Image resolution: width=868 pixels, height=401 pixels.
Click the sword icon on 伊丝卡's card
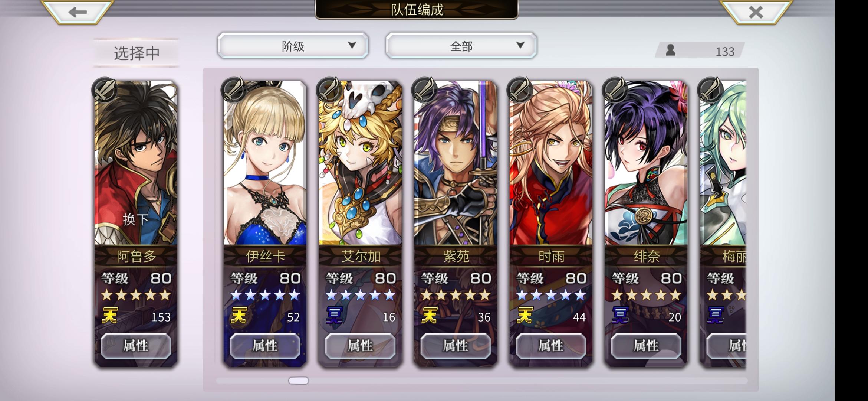[x=233, y=89]
